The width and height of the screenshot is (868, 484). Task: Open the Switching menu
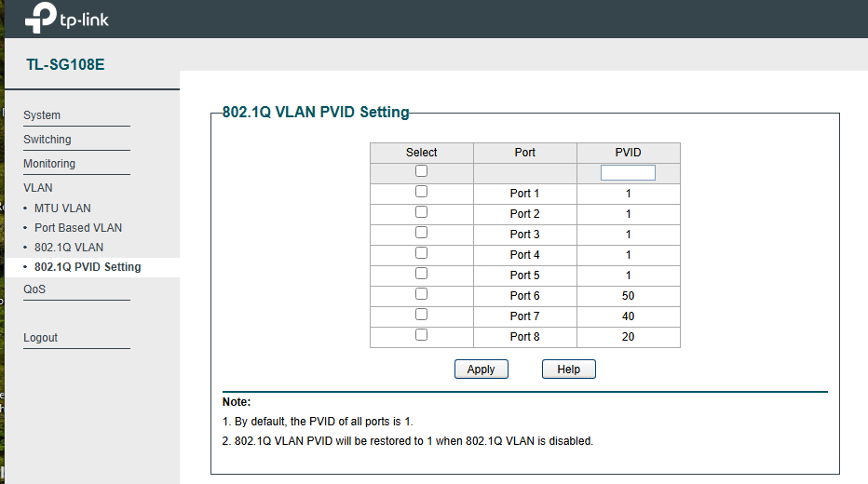click(x=47, y=140)
